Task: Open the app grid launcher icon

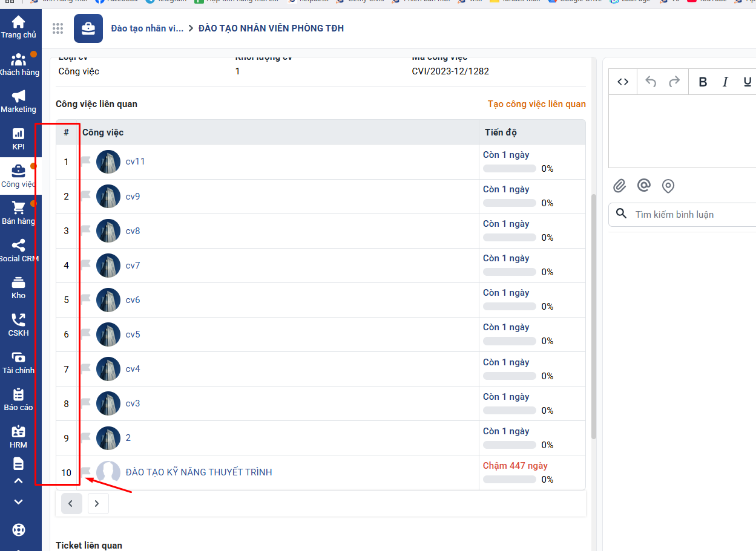Action: point(58,28)
